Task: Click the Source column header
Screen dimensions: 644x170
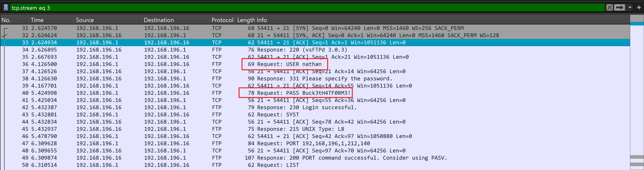Action: [x=108, y=20]
